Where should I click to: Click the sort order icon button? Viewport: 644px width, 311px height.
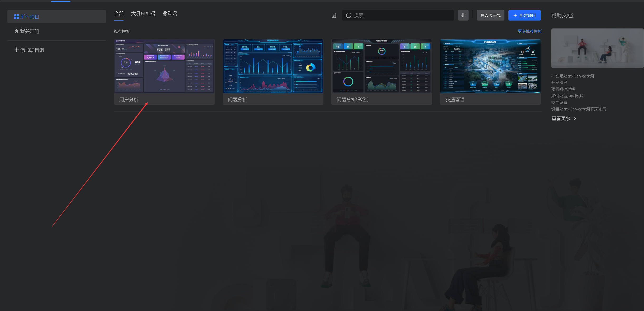(x=463, y=15)
